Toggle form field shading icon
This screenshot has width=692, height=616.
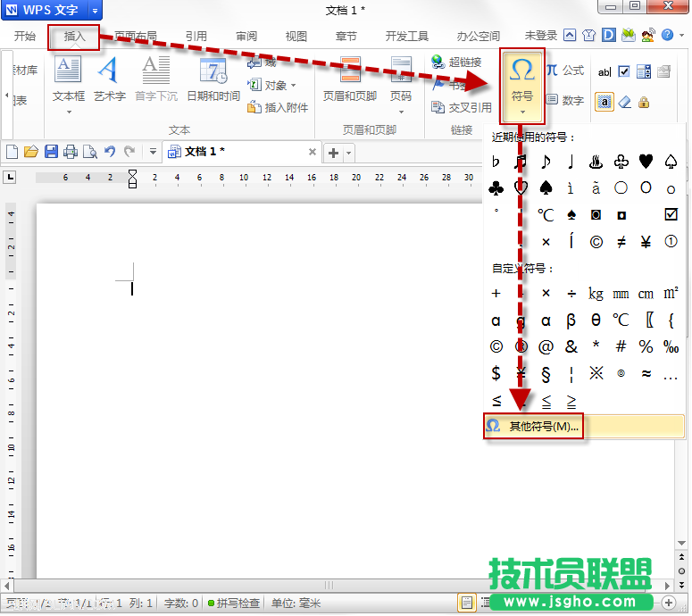[x=604, y=103]
